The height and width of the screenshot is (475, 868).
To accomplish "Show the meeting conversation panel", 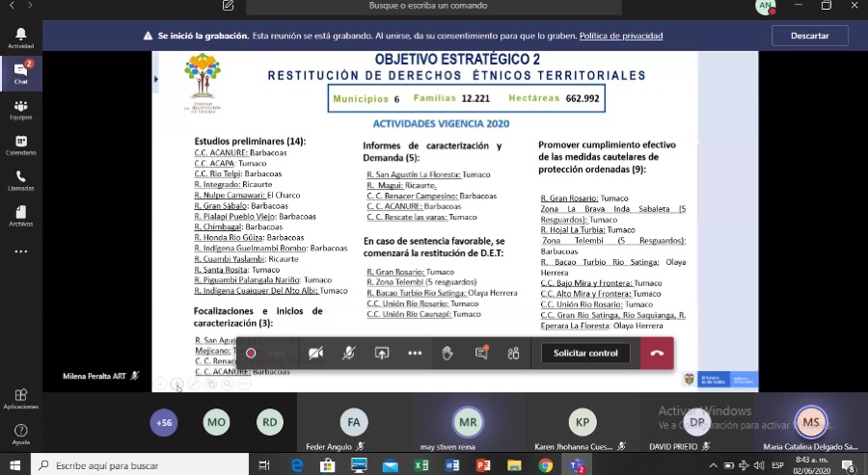I will (481, 353).
